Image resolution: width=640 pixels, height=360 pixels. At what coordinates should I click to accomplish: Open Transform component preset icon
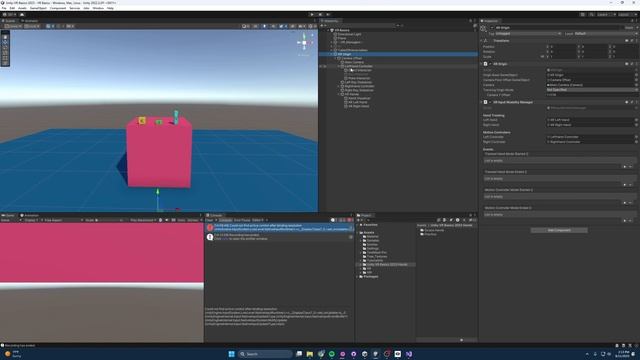[x=631, y=41]
